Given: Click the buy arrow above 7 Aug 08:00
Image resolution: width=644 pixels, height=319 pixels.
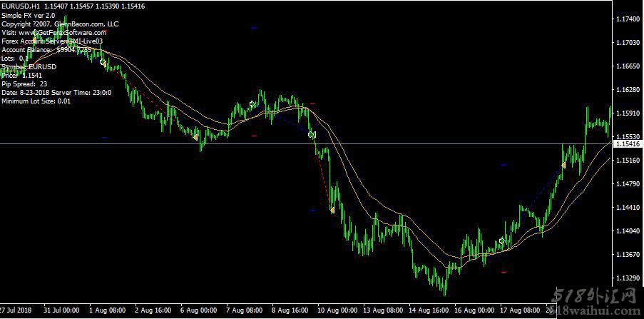Looking at the screenshot, I should (252, 104).
